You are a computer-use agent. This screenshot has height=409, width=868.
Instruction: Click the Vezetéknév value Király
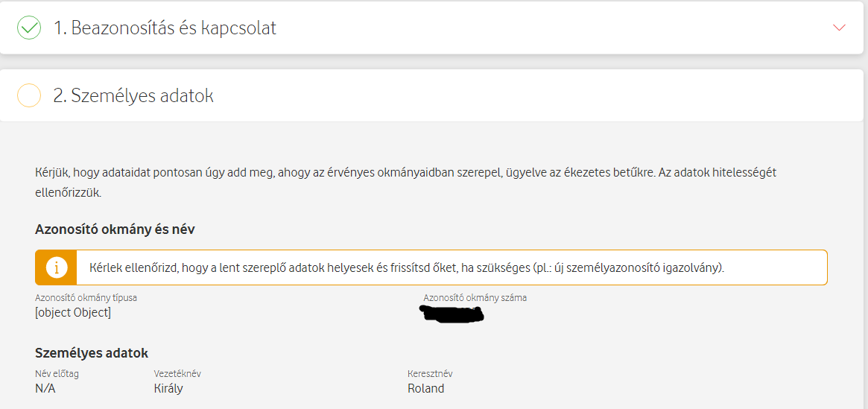point(168,389)
